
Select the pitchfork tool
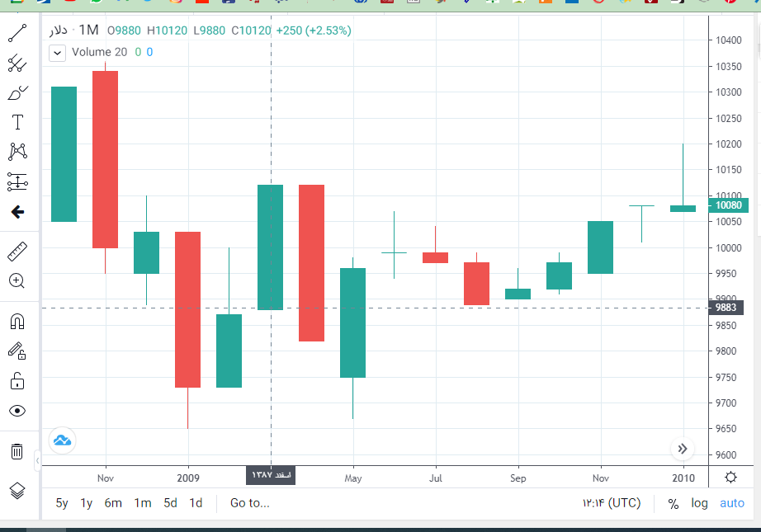pyautogui.click(x=17, y=64)
